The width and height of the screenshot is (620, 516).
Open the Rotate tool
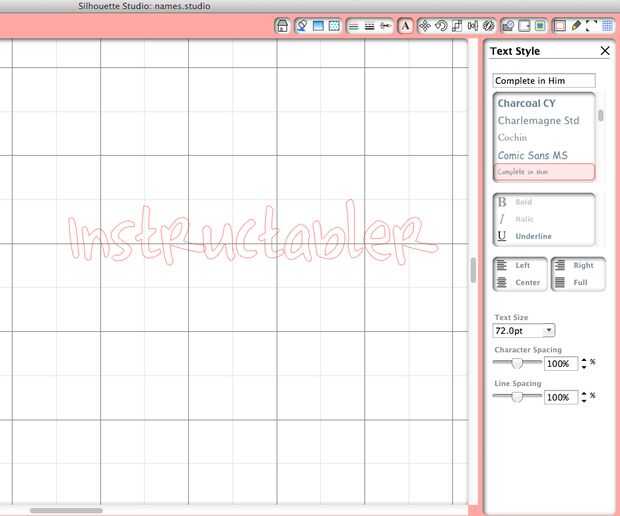pos(441,26)
